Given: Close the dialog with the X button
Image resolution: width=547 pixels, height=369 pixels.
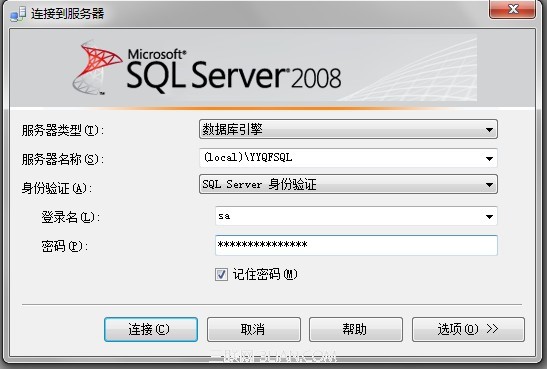Looking at the screenshot, I should [512, 9].
